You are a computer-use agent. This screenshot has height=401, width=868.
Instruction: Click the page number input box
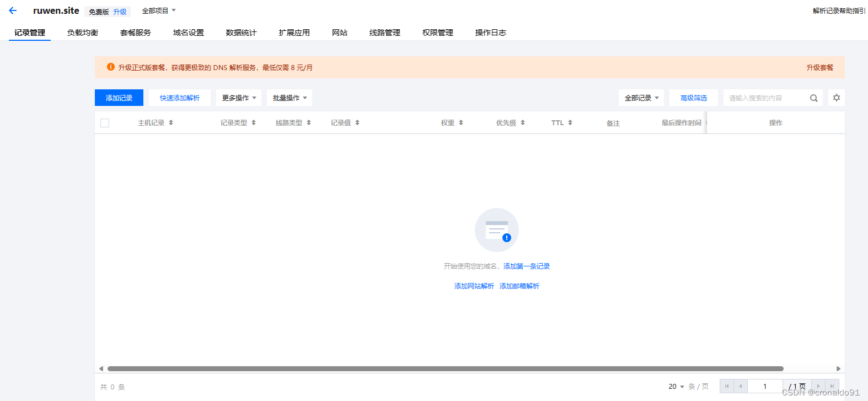tap(765, 386)
